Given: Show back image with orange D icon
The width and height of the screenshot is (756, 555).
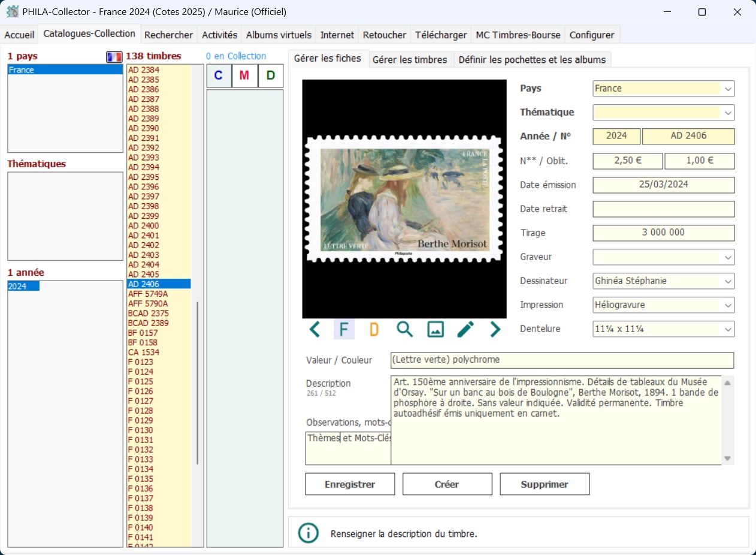Looking at the screenshot, I should (x=374, y=329).
